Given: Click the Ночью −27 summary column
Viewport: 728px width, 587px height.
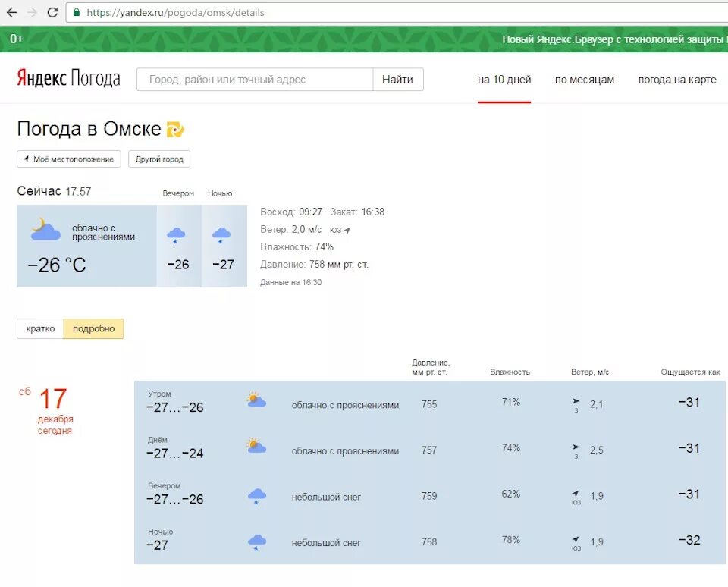Looking at the screenshot, I should [x=224, y=246].
